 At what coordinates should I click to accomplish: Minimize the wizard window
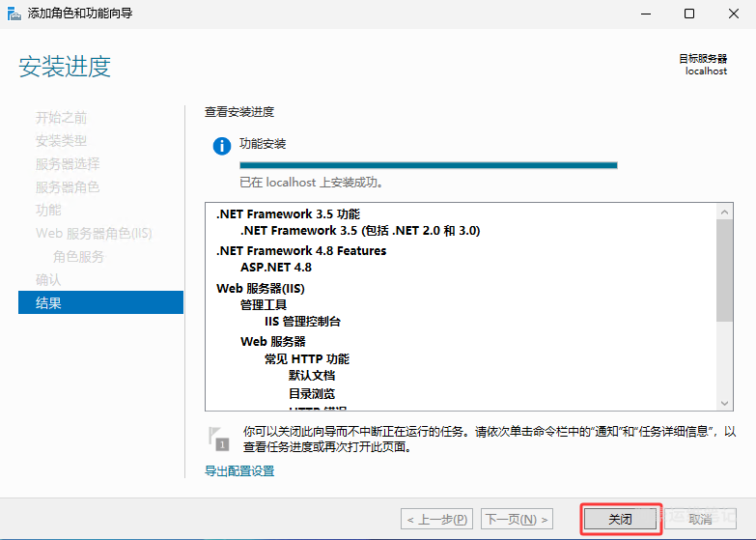point(646,14)
